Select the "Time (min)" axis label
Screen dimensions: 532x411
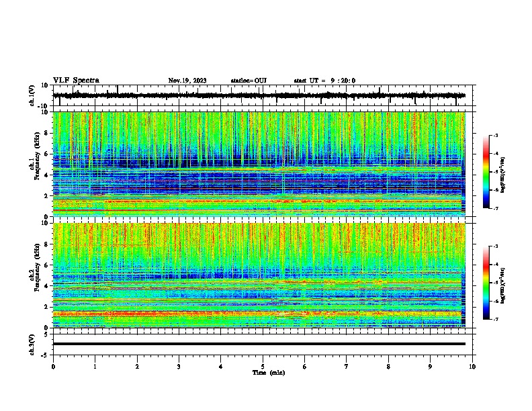pyautogui.click(x=269, y=373)
